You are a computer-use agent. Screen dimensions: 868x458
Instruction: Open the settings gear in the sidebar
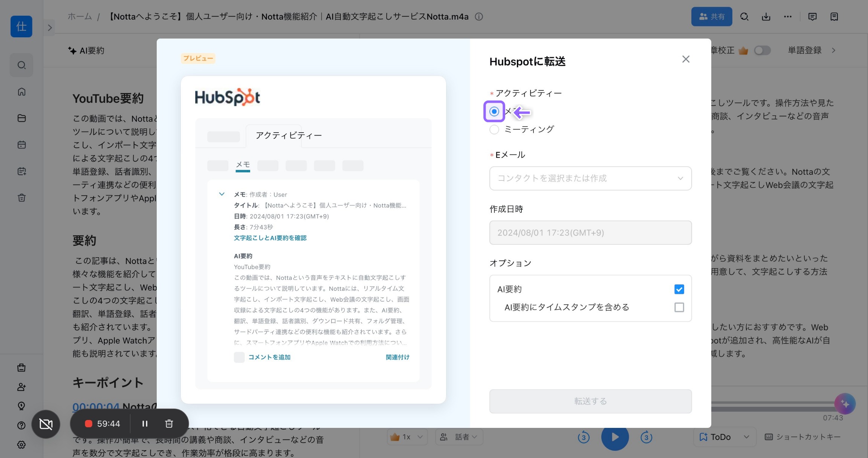21,445
